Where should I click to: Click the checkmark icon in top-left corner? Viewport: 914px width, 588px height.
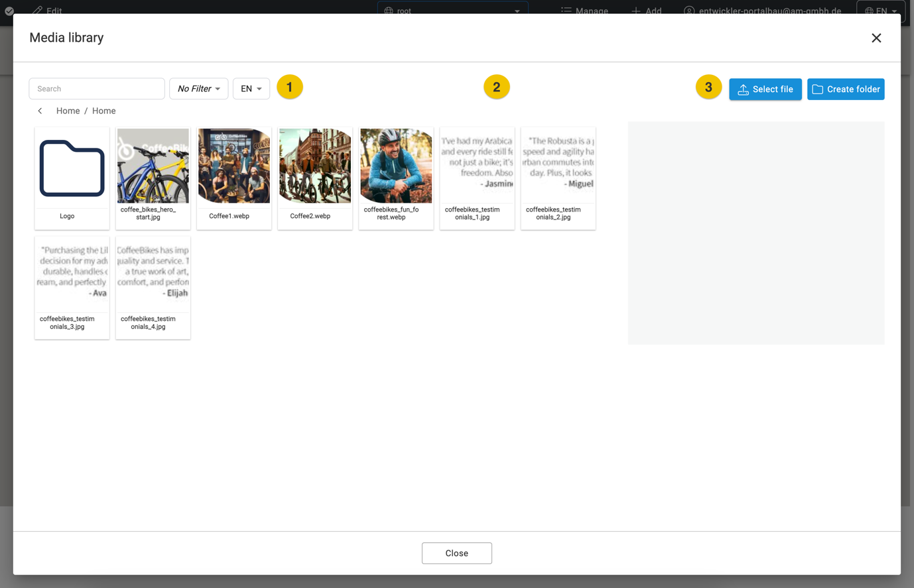(x=9, y=11)
